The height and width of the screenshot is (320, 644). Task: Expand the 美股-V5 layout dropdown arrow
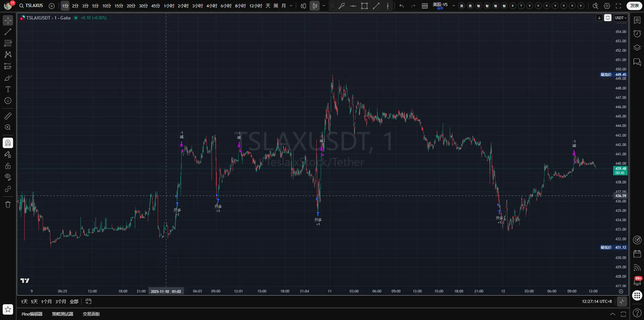click(x=454, y=6)
